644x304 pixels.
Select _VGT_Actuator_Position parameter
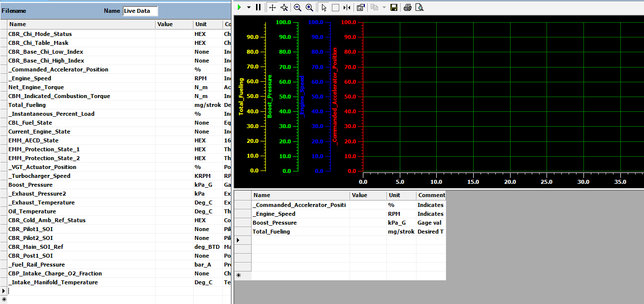pos(42,167)
